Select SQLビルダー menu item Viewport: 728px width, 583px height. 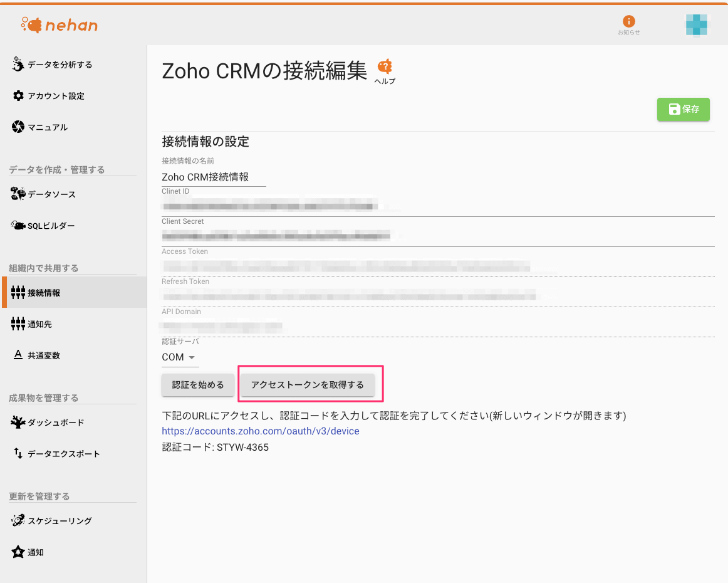tap(51, 226)
